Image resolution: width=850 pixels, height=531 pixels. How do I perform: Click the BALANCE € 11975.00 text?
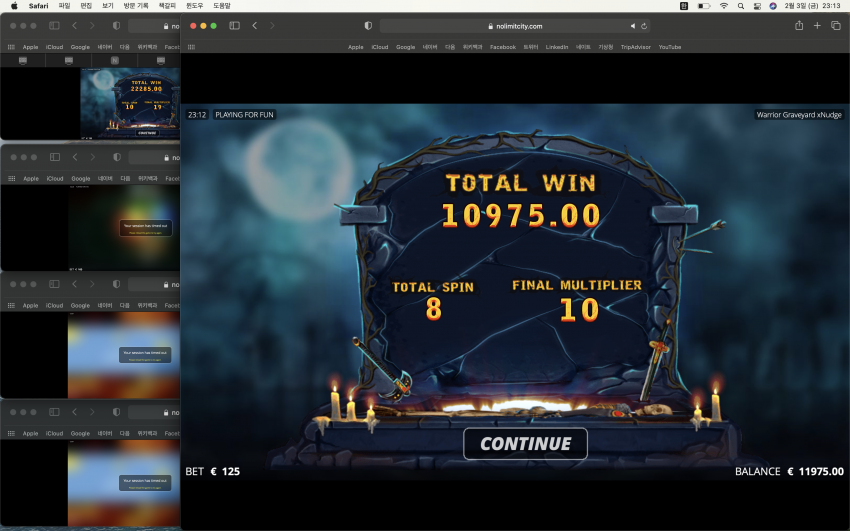point(789,471)
